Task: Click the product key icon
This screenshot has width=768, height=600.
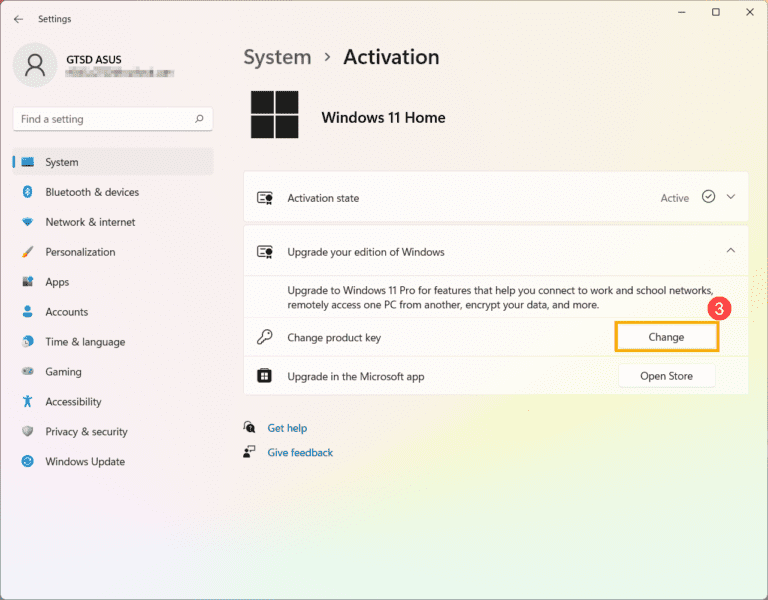Action: click(x=264, y=337)
